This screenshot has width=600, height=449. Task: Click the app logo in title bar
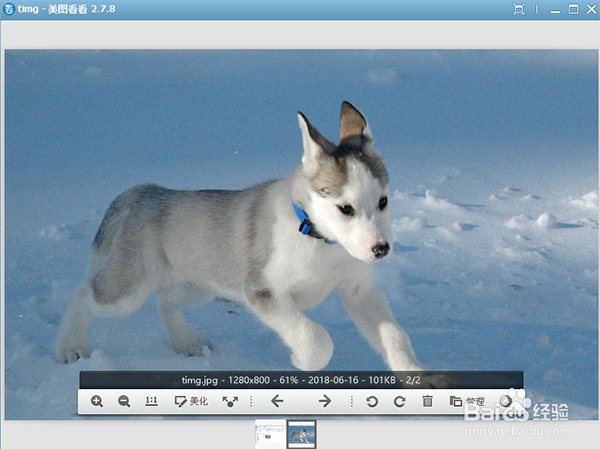coord(9,9)
